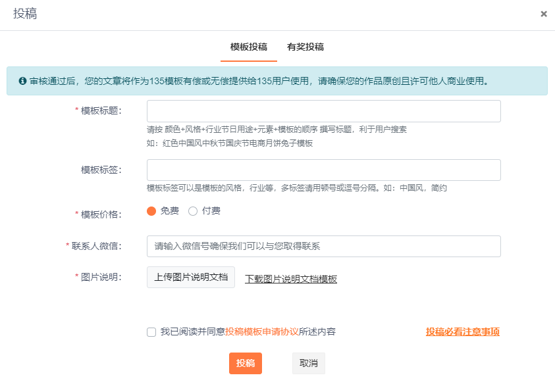The width and height of the screenshot is (555, 392).
Task: Click the 模板标题 field label
Action: click(x=101, y=110)
